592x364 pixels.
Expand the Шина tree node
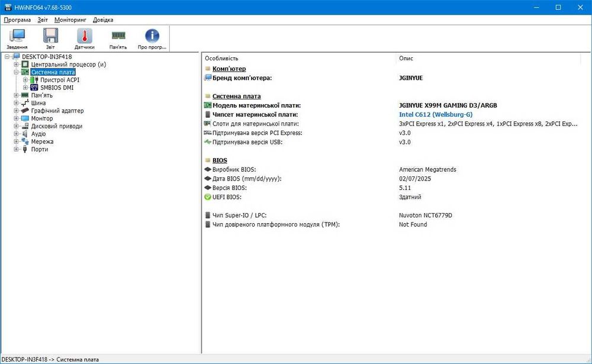coord(16,103)
